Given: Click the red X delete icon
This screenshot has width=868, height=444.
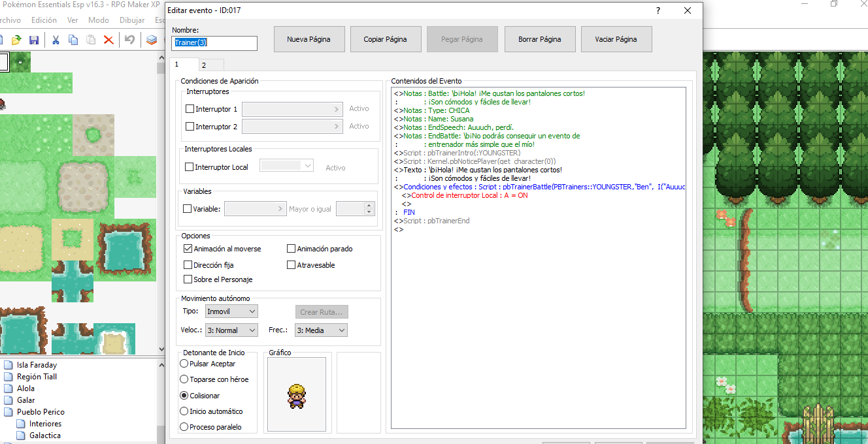Looking at the screenshot, I should pyautogui.click(x=108, y=40).
